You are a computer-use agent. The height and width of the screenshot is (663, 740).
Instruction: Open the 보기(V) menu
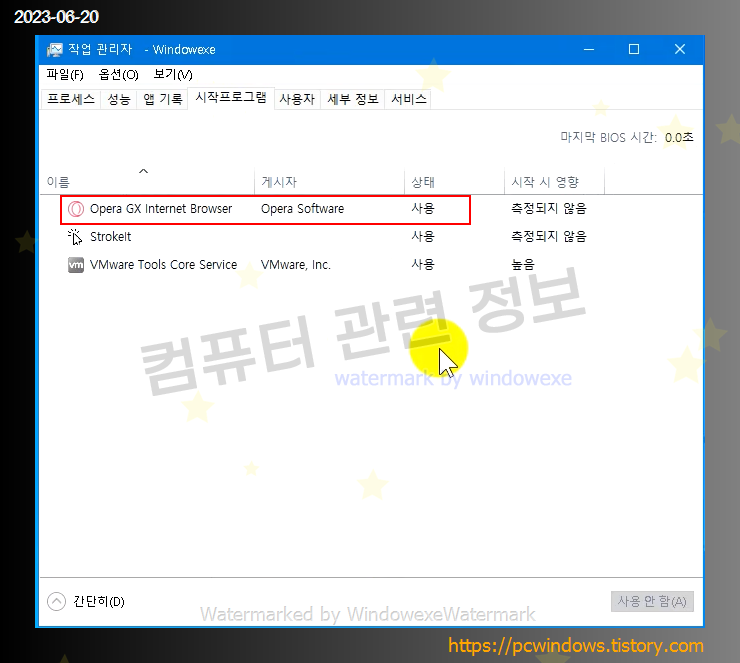[173, 75]
